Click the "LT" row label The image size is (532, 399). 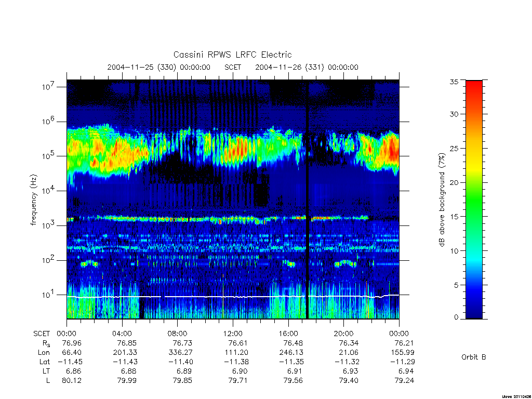click(x=46, y=371)
